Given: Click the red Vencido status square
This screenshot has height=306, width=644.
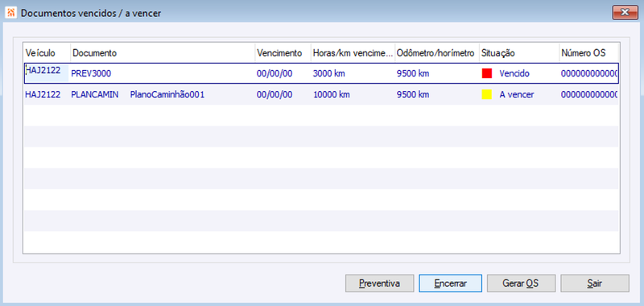Looking at the screenshot, I should point(487,73).
